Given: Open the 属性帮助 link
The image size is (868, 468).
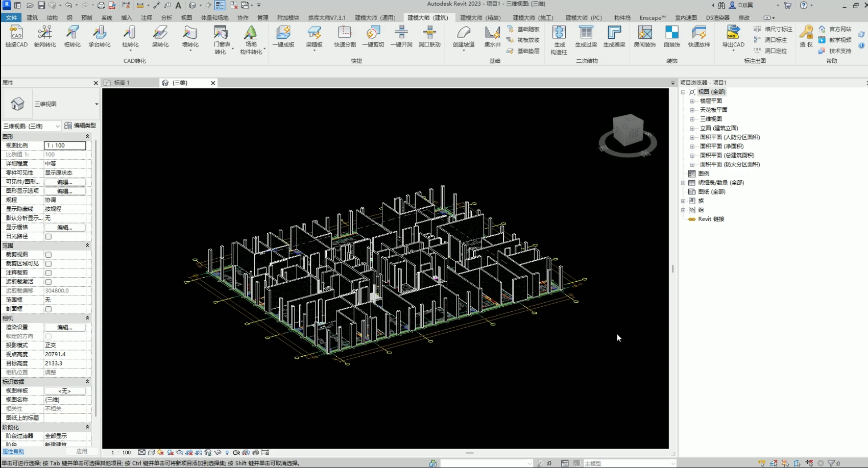Looking at the screenshot, I should [x=13, y=452].
